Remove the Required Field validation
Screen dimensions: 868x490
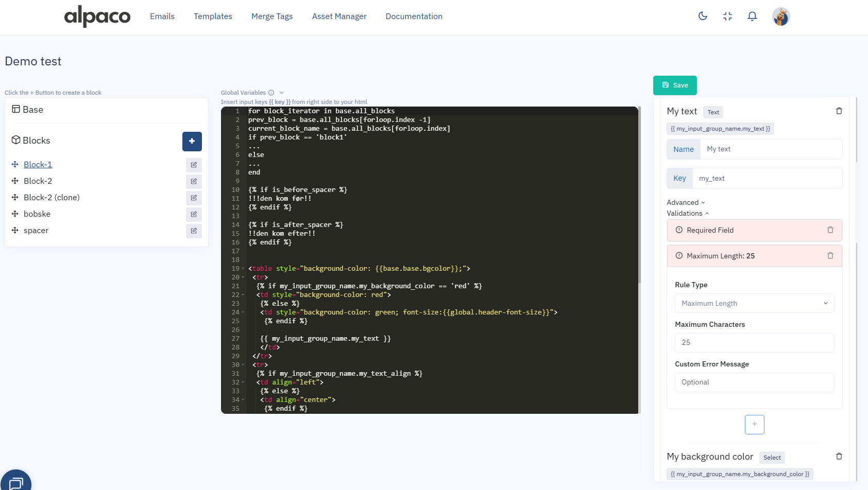click(x=830, y=230)
